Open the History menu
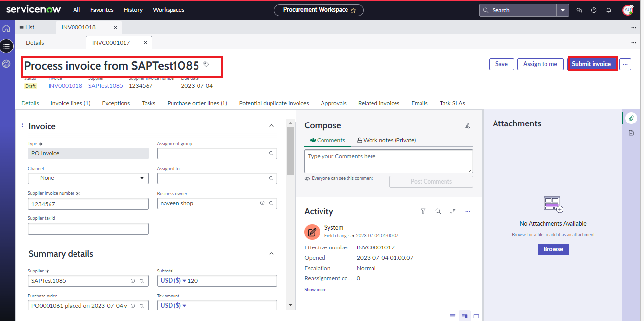Screen dimensions: 644x321 pyautogui.click(x=133, y=10)
